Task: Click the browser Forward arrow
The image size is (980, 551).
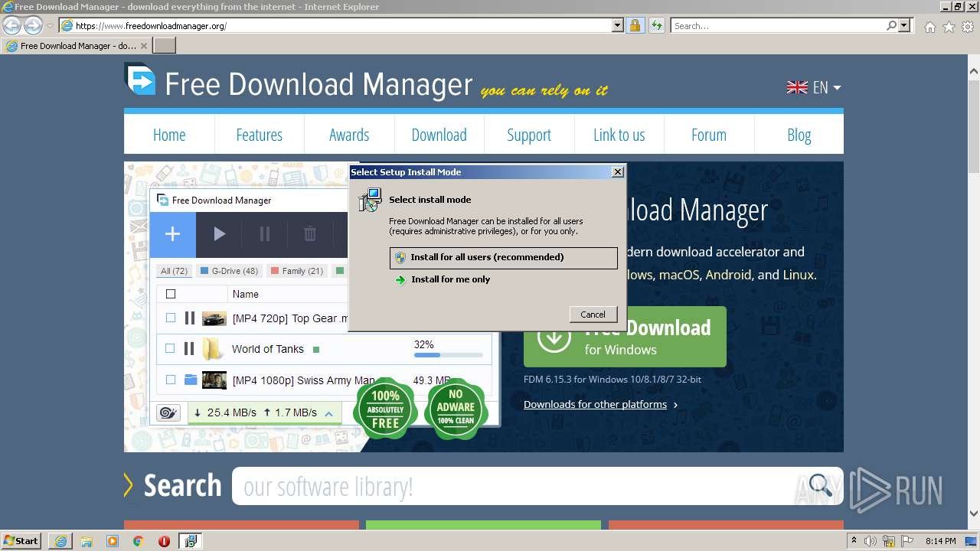Action: click(x=33, y=25)
